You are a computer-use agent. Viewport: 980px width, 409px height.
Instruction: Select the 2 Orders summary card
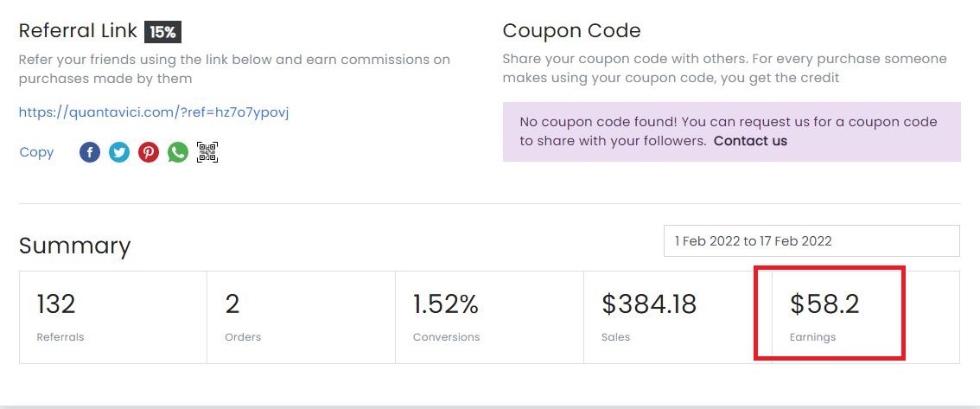(x=302, y=317)
